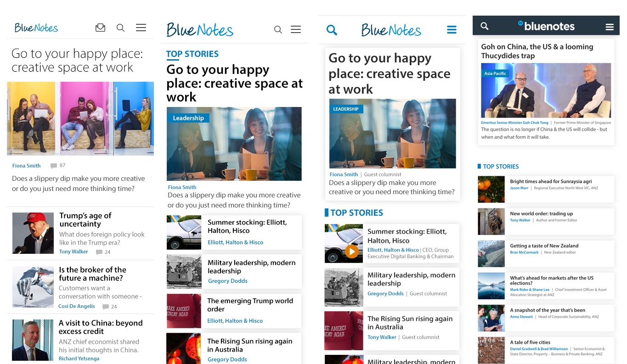
Task: Click comment icon beside Cosi De Angelis
Action: click(x=106, y=307)
